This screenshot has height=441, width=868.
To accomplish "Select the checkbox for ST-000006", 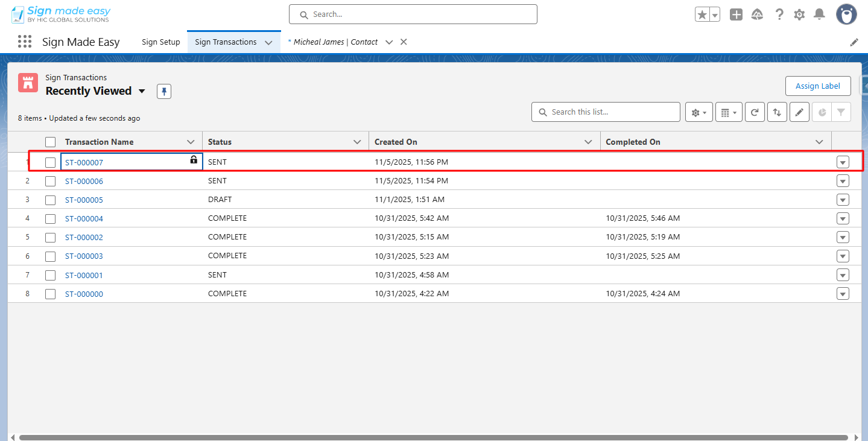I will tap(51, 181).
